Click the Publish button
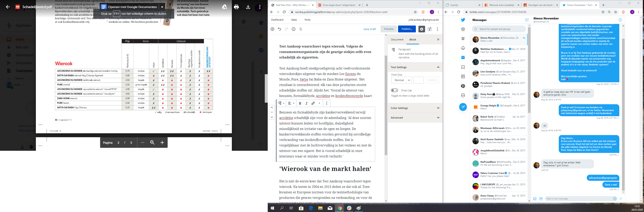The width and height of the screenshot is (644, 212). click(407, 29)
